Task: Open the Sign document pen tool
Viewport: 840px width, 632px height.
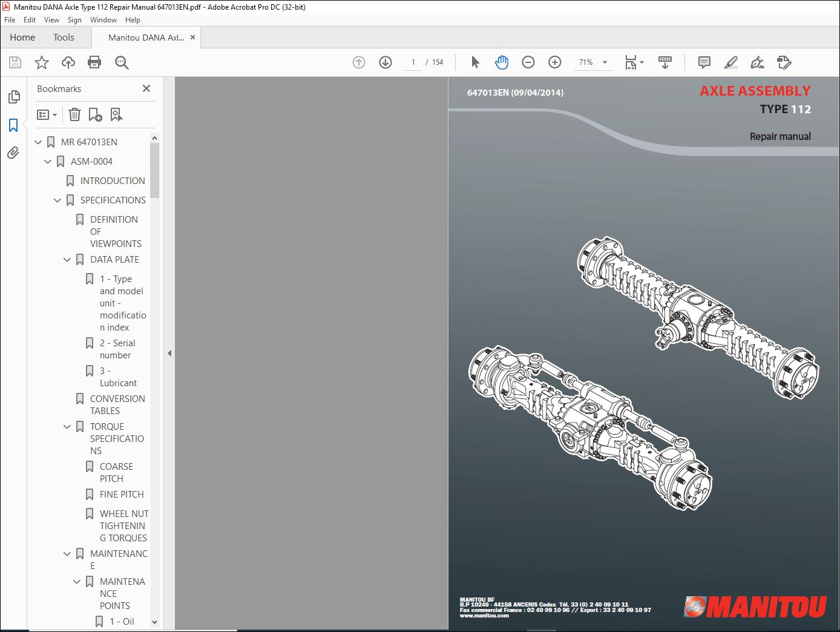Action: tap(757, 62)
